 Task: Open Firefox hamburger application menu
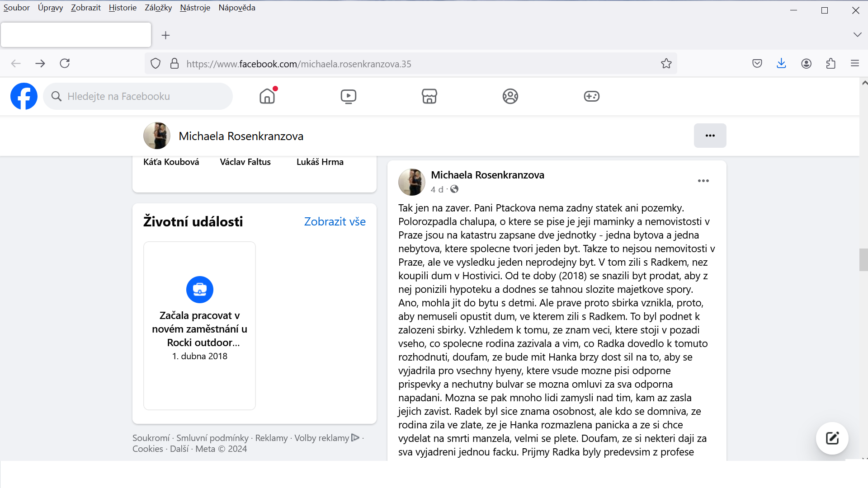[854, 64]
